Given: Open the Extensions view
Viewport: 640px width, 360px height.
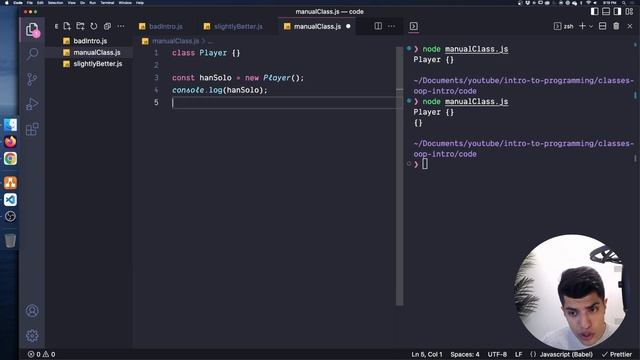Looking at the screenshot, I should click(32, 129).
